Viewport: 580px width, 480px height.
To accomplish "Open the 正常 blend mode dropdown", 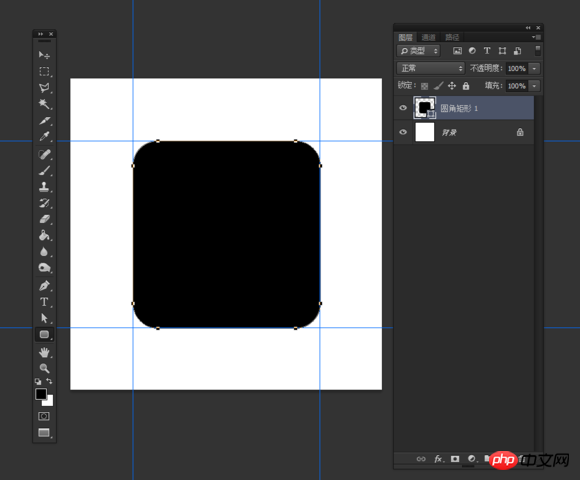I will [431, 68].
